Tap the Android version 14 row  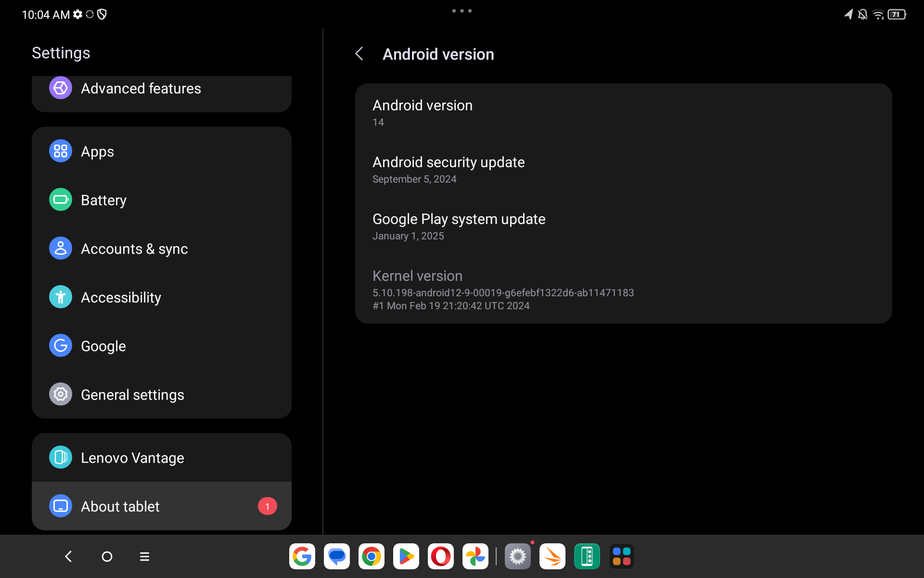coord(624,113)
